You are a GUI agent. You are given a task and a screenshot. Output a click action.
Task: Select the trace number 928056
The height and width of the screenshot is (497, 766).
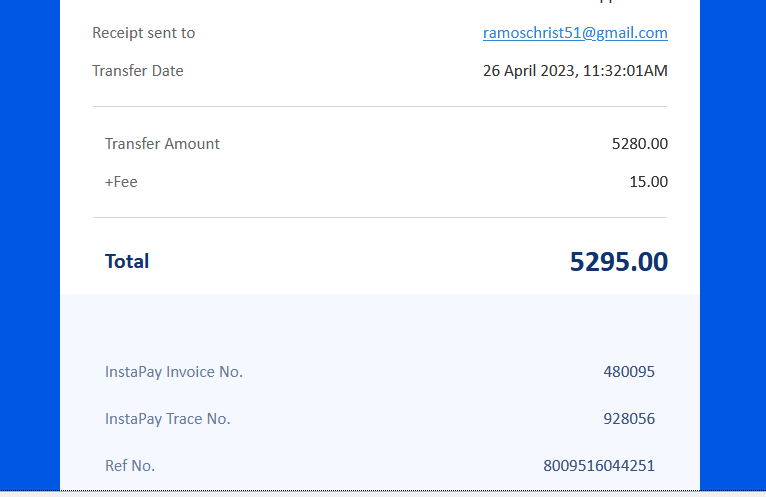coord(629,419)
